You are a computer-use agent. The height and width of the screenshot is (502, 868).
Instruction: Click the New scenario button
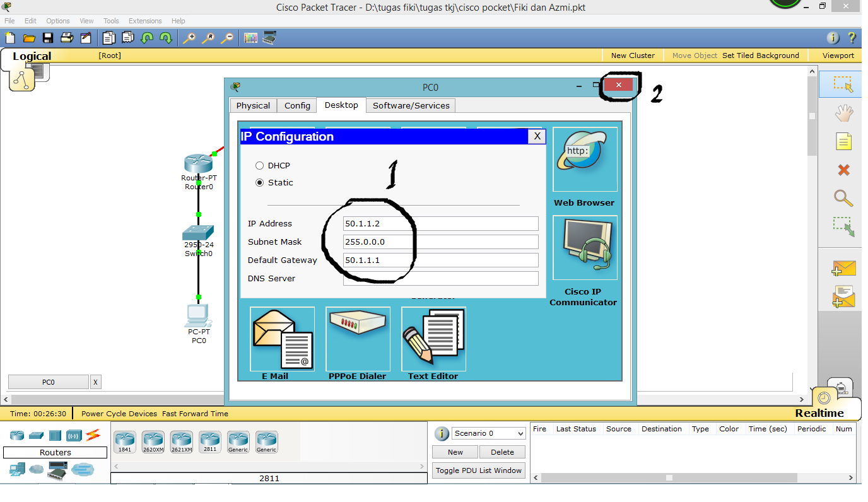tap(455, 452)
